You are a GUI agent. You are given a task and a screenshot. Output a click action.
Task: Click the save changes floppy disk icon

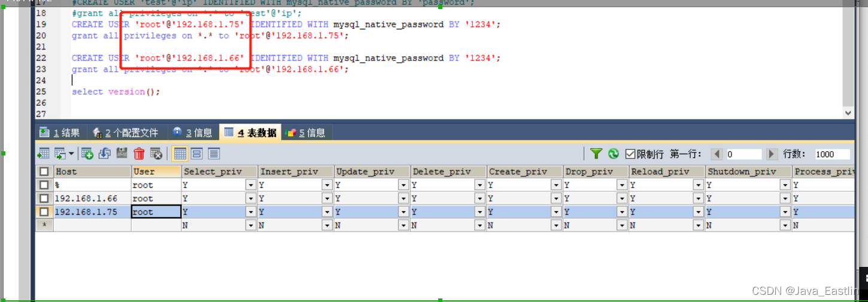coord(122,154)
